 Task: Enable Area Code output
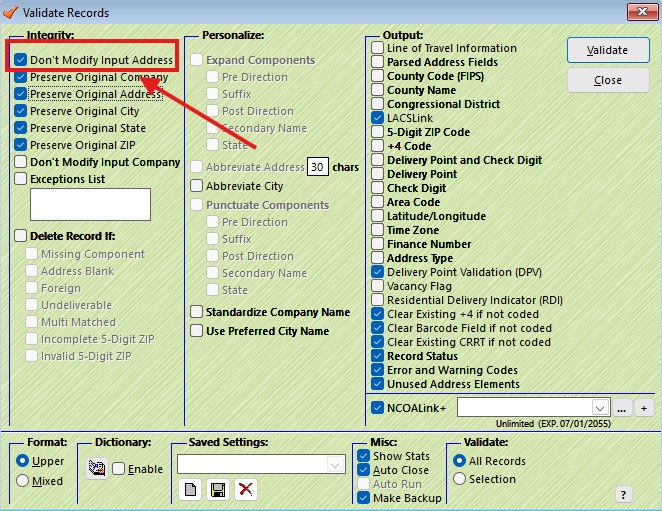click(x=377, y=201)
